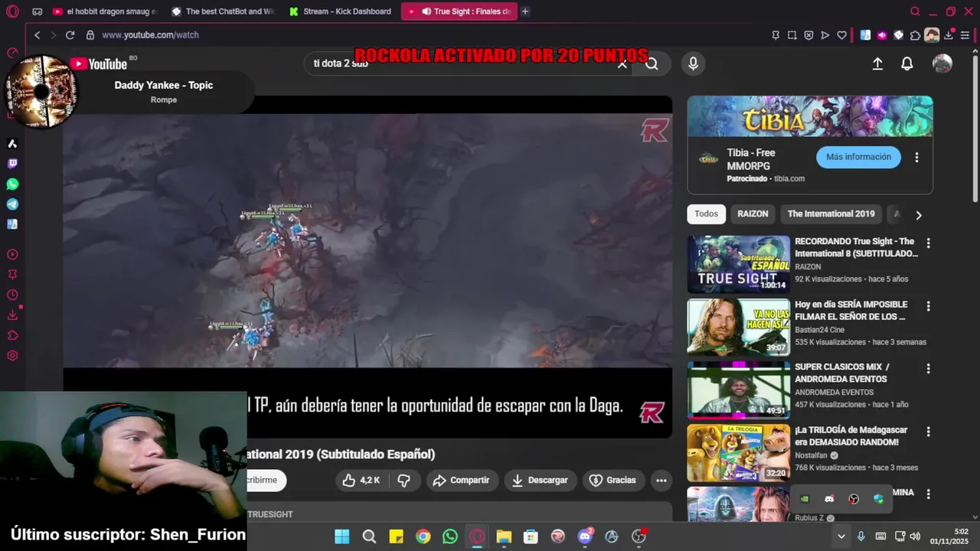Screen dimensions: 980x551
Task: Open the browser downloads icon in toolbar
Action: click(949, 35)
